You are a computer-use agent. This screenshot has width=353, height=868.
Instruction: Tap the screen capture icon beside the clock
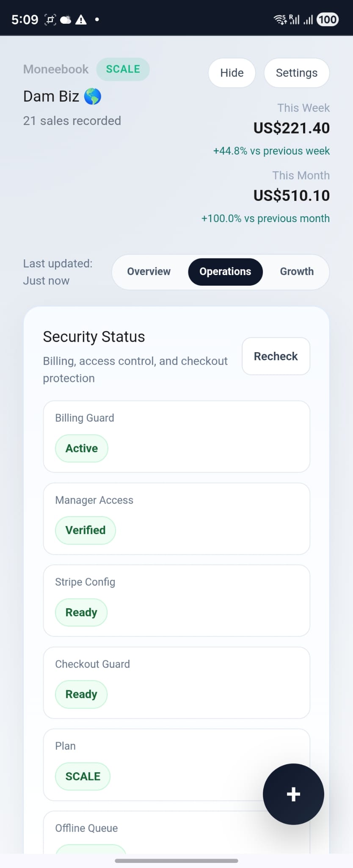tap(50, 19)
